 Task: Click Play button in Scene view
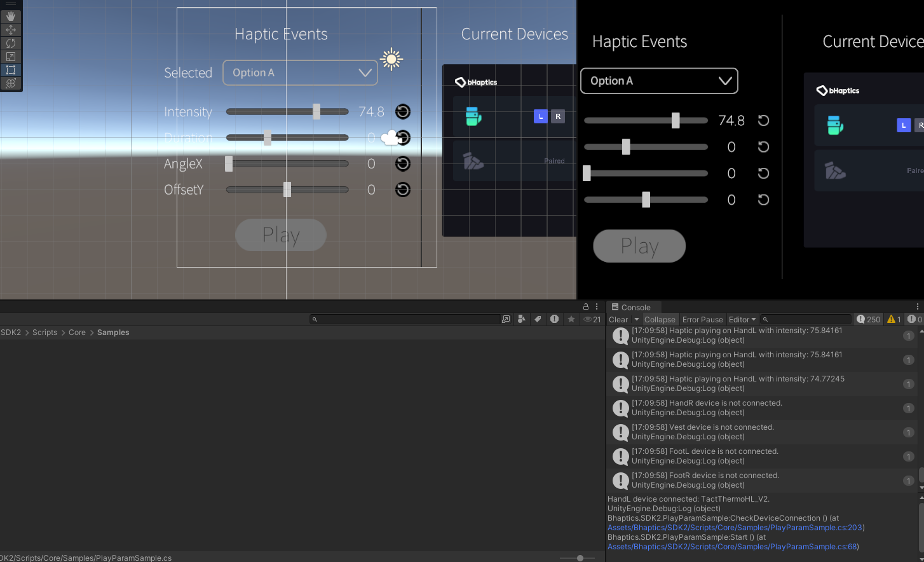[x=281, y=235]
